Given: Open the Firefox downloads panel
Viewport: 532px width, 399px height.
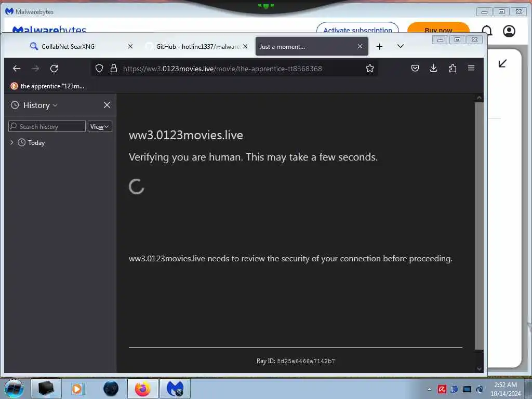Looking at the screenshot, I should point(434,68).
